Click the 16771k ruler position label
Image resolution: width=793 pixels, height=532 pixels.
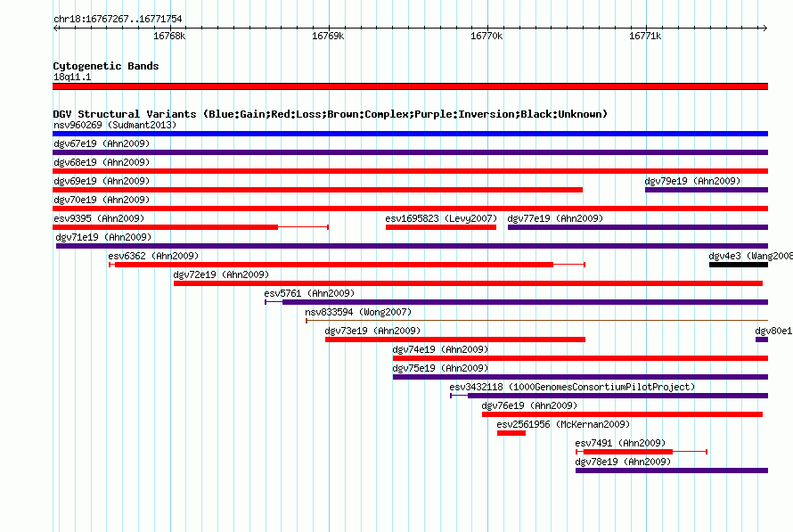(x=645, y=36)
